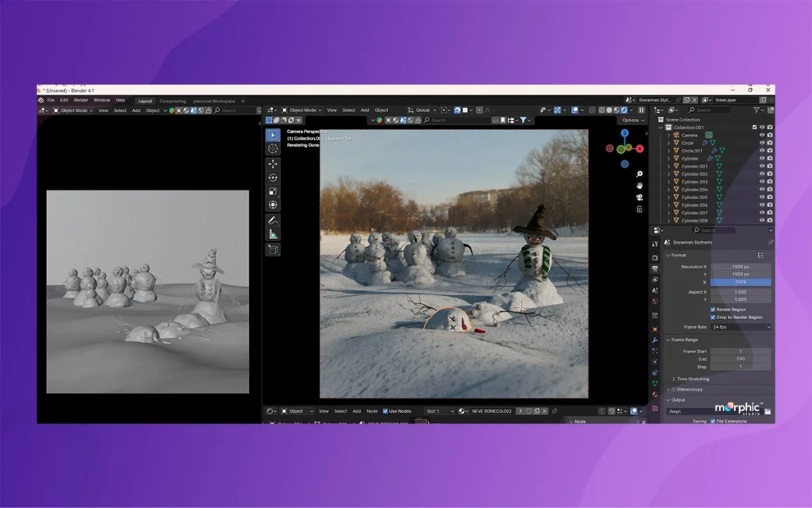The width and height of the screenshot is (812, 508).
Task: Open the World properties tab
Action: (x=655, y=301)
